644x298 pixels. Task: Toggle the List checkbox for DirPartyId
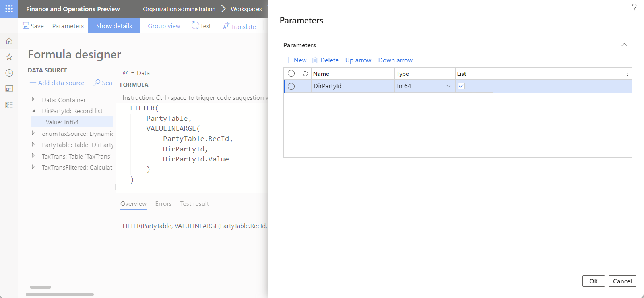click(x=461, y=86)
